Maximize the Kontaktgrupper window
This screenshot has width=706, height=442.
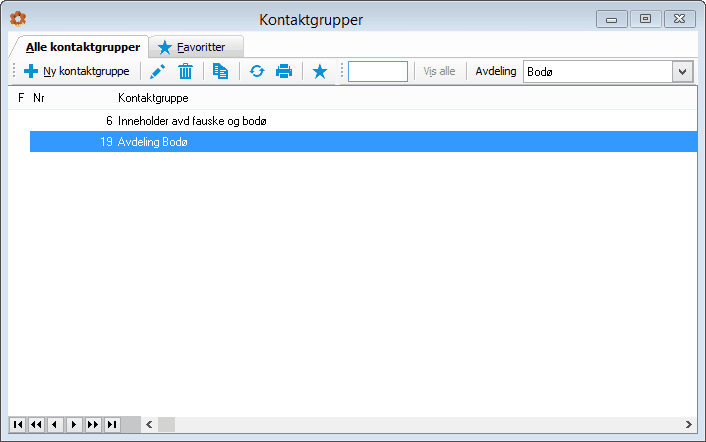pos(645,19)
